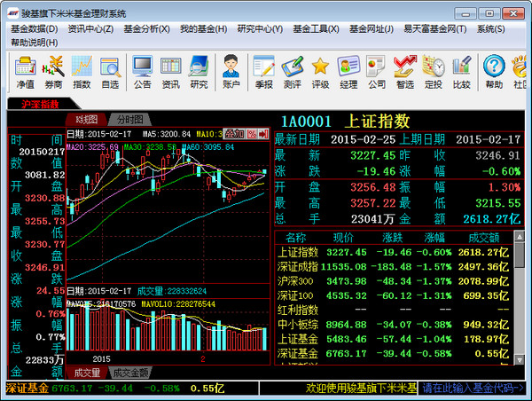Switch to the K线图 chart tab
532x401 pixels.
(x=86, y=120)
